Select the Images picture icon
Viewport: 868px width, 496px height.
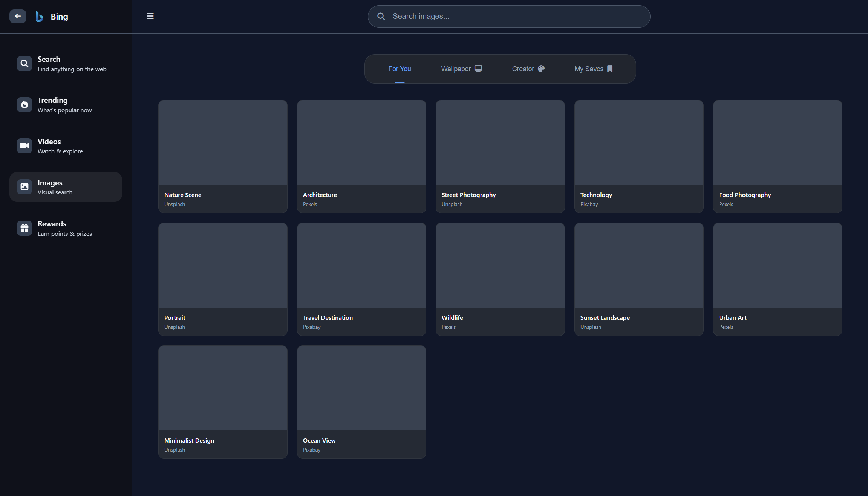coord(24,187)
